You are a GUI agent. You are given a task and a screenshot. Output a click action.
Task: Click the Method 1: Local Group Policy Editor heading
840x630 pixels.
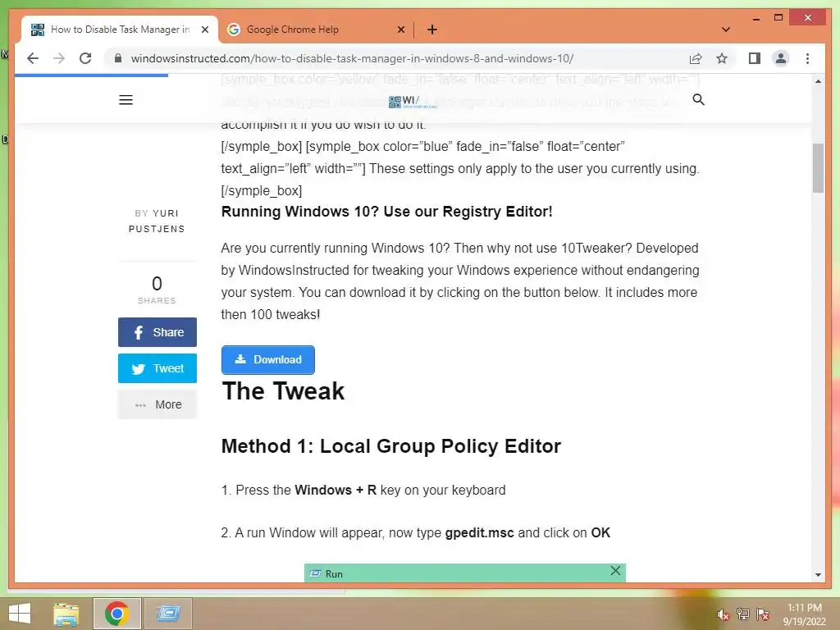click(x=391, y=446)
